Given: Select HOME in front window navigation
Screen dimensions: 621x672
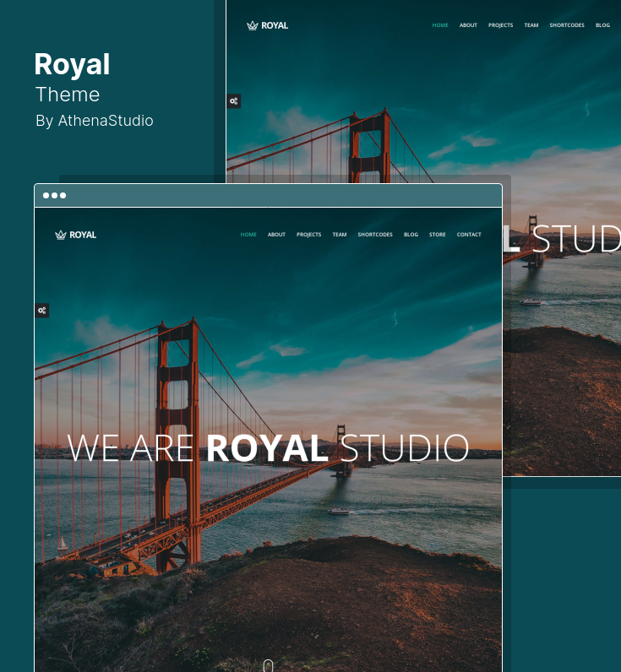Looking at the screenshot, I should coord(248,235).
